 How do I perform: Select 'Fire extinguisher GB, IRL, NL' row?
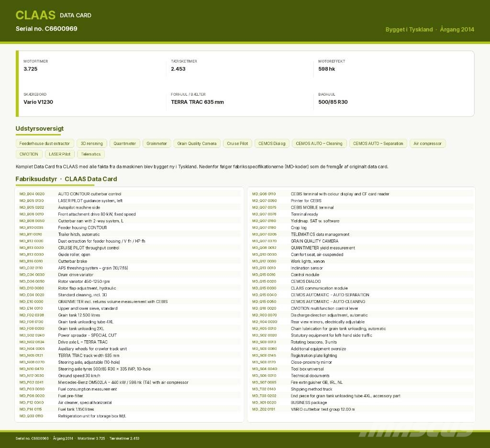point(362,382)
